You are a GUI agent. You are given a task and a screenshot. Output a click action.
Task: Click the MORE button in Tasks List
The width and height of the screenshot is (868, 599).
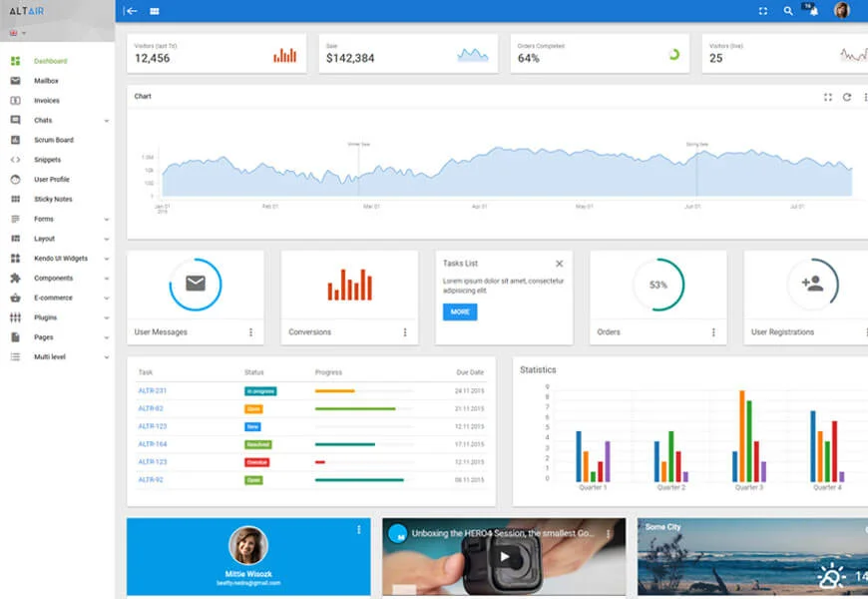coord(460,311)
